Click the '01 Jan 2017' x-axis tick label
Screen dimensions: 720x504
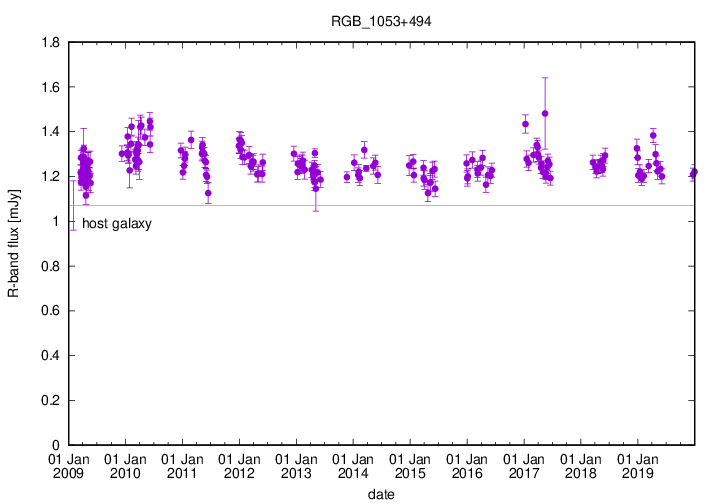click(524, 465)
